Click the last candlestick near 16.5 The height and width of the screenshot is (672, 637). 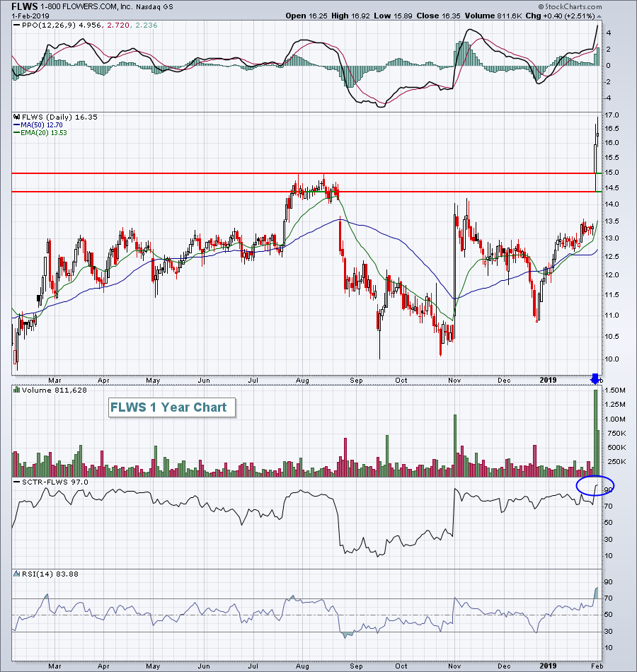(597, 135)
